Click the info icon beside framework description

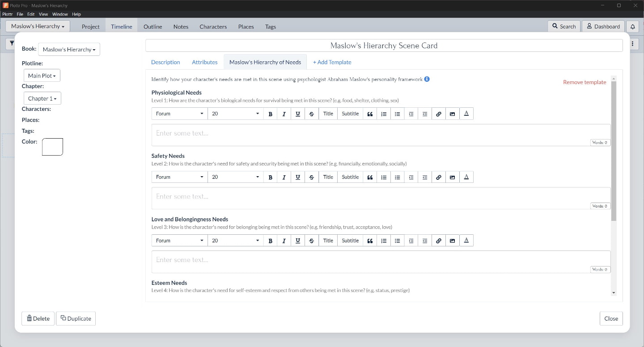click(427, 79)
